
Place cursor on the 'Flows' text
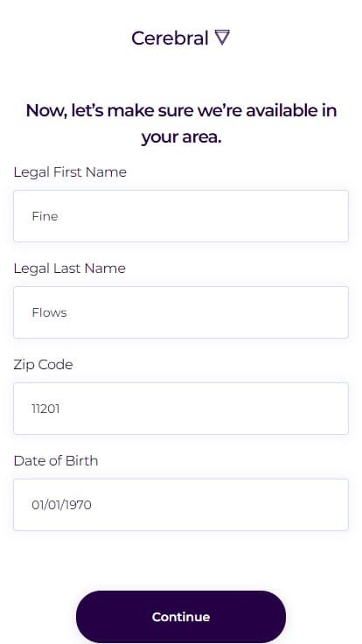[x=49, y=312]
